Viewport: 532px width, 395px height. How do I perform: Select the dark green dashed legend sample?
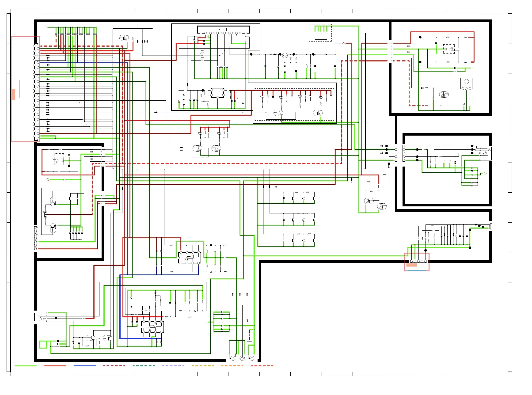coord(144,366)
